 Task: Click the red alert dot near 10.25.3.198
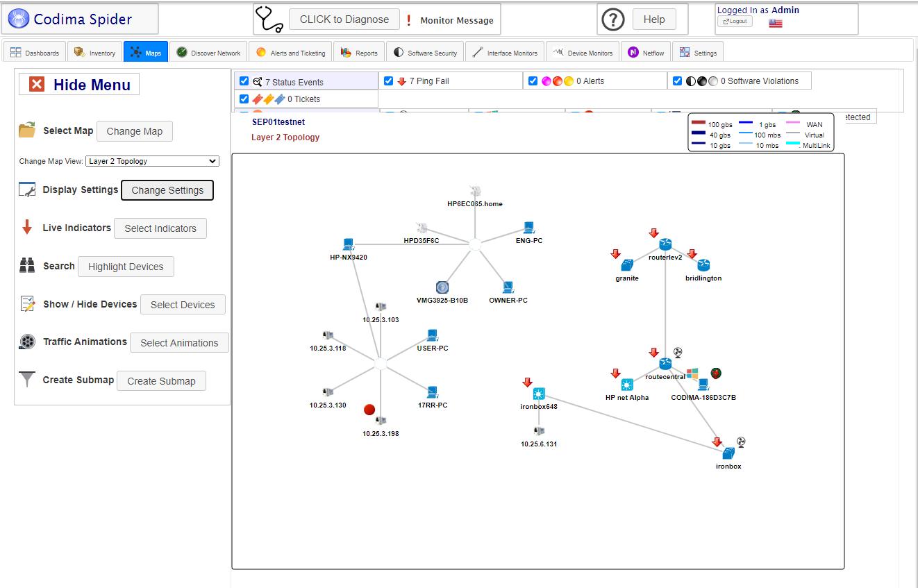pos(369,410)
